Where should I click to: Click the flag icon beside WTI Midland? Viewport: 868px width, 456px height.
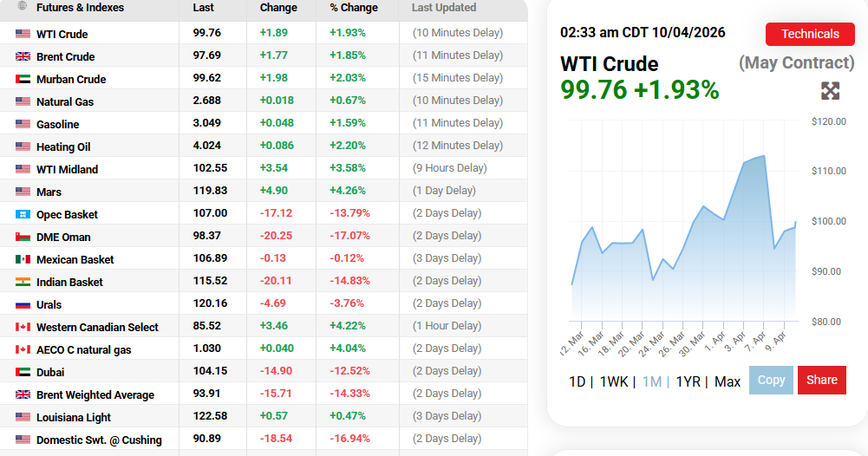tap(23, 169)
